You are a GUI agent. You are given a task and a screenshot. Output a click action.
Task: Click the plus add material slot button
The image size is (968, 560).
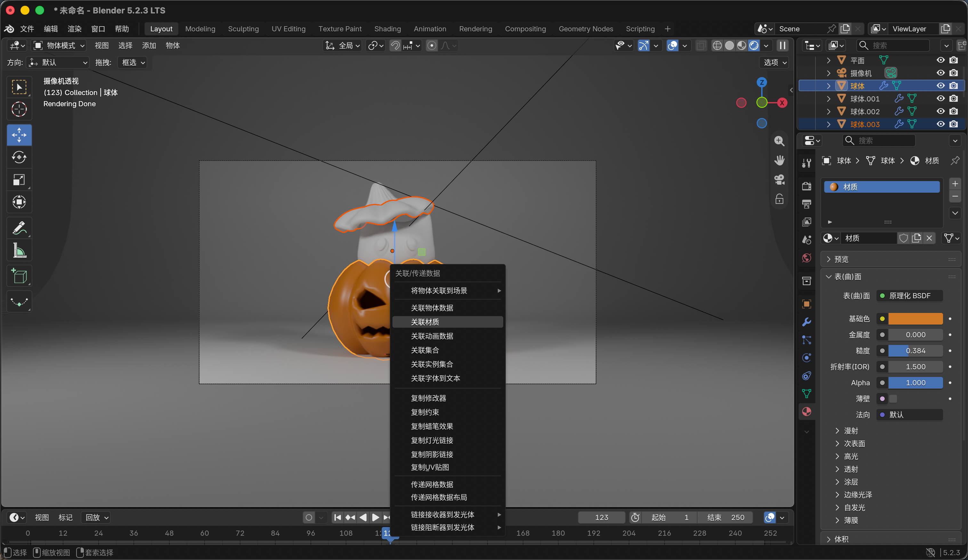click(x=955, y=184)
